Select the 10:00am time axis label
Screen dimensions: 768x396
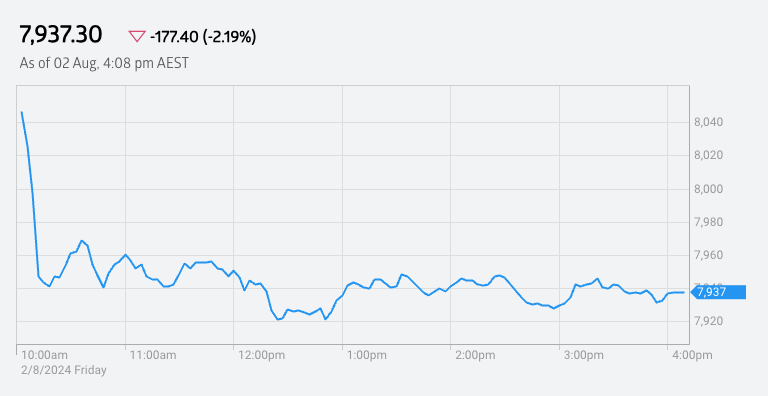coord(45,355)
